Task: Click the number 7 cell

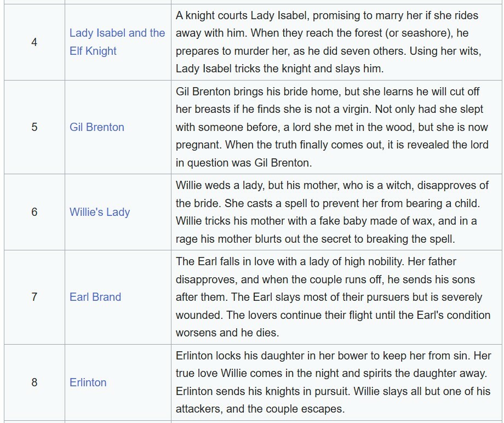Action: [x=35, y=297]
